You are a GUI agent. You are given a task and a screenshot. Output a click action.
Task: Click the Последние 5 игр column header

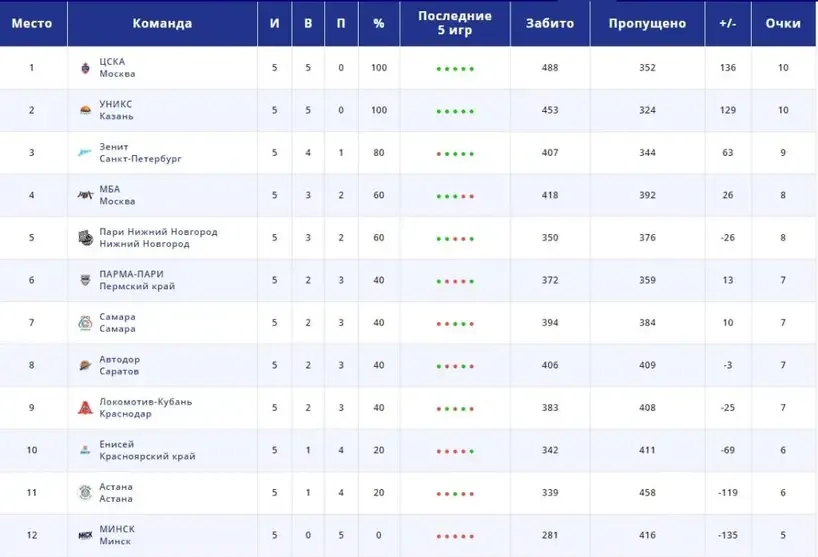[x=455, y=23]
